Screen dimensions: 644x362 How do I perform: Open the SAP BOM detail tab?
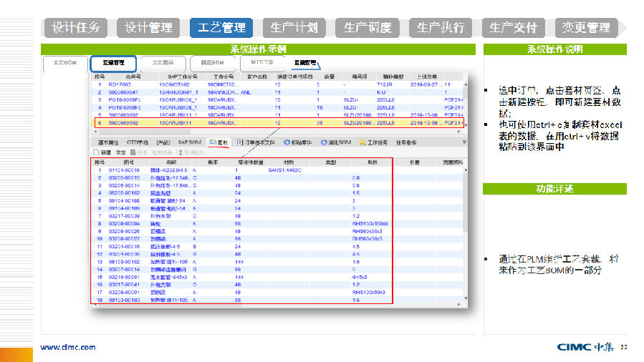[x=189, y=142]
